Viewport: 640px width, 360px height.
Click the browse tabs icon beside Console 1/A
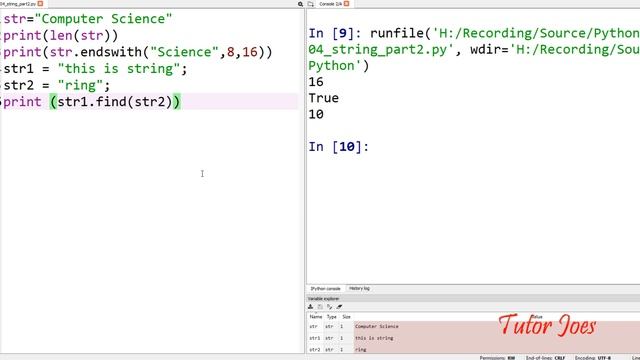(311, 4)
